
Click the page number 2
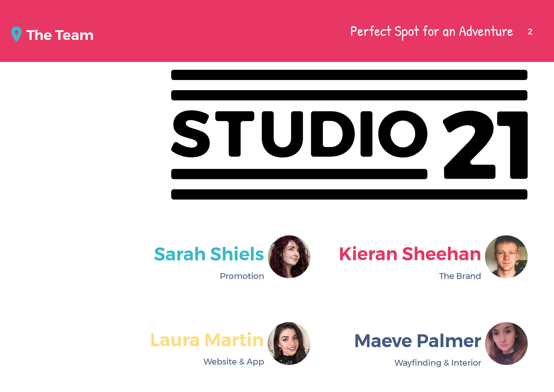pyautogui.click(x=530, y=31)
